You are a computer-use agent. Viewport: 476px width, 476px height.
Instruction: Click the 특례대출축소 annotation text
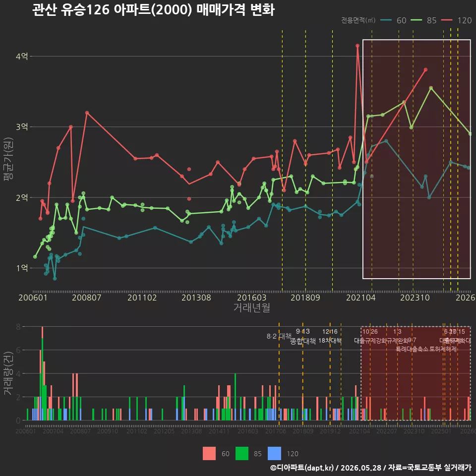[x=412, y=349]
